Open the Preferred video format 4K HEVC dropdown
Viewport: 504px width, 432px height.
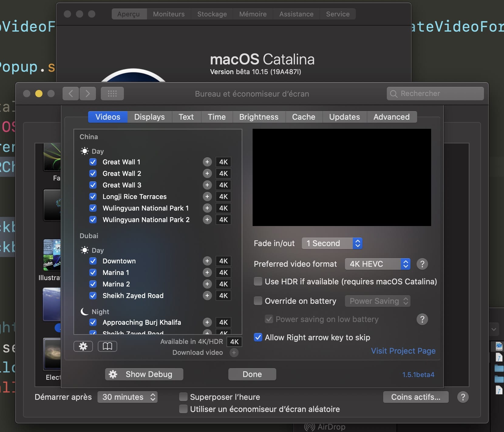pyautogui.click(x=378, y=264)
